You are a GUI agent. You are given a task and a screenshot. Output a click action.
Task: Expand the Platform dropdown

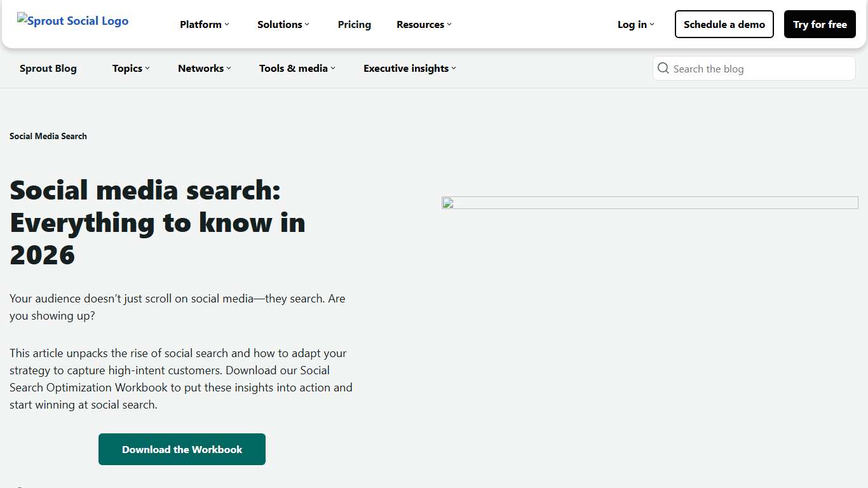coord(203,24)
